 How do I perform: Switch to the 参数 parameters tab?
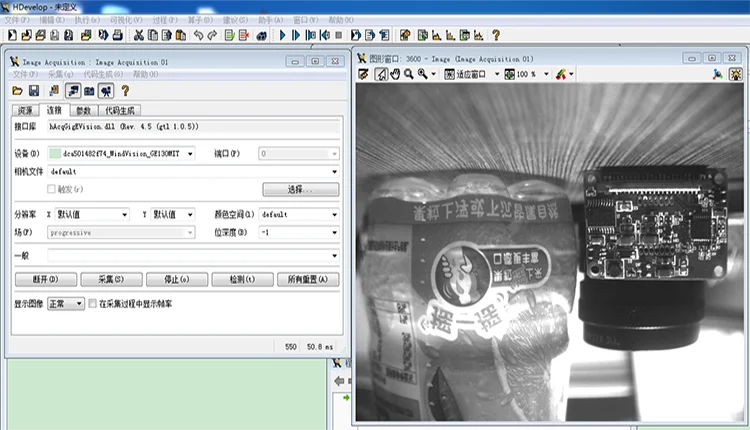84,110
